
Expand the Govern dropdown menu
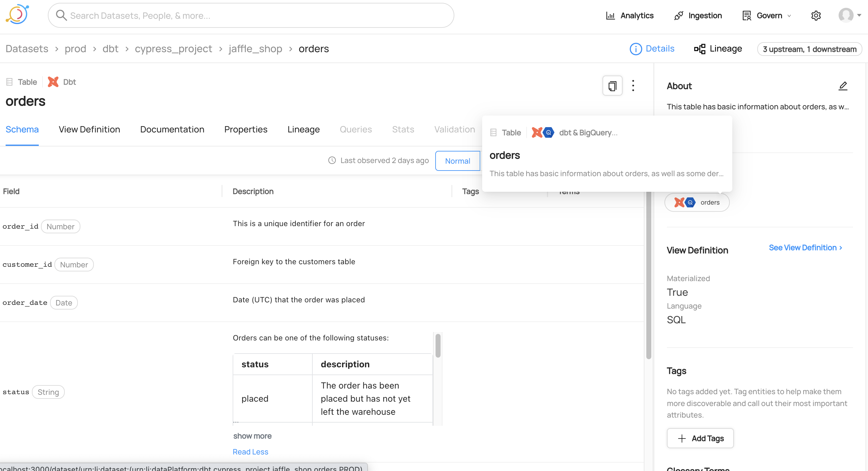click(770, 16)
